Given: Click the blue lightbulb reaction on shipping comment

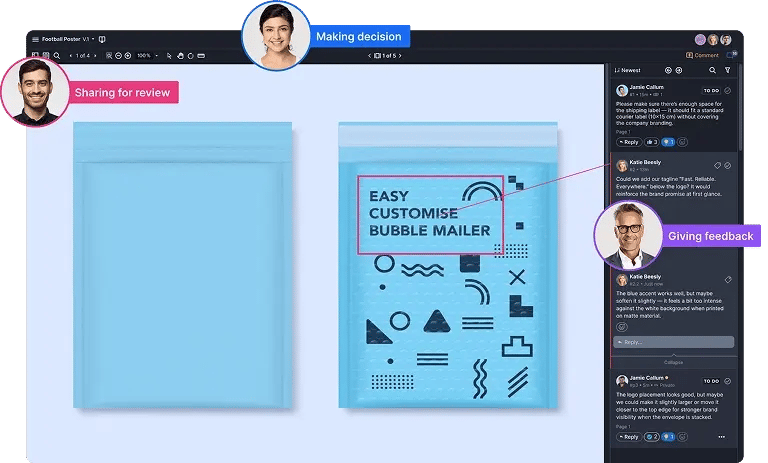Looking at the screenshot, I should pos(668,142).
